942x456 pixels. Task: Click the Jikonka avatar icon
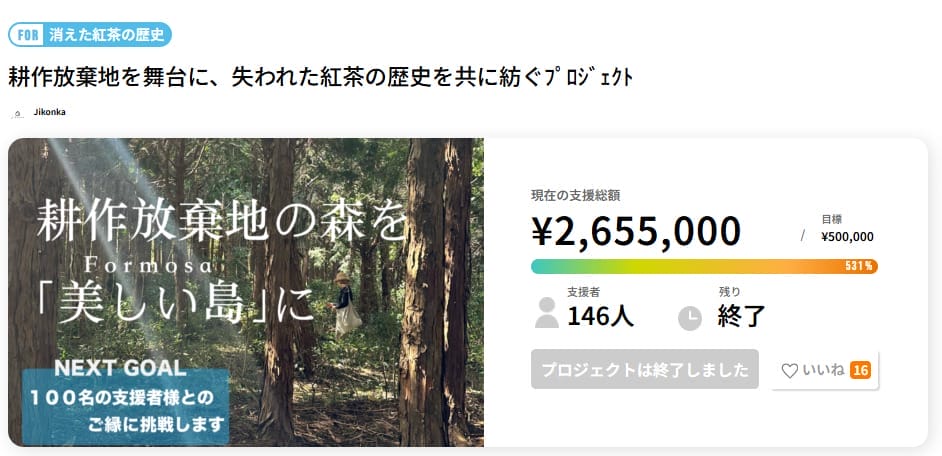coord(18,113)
